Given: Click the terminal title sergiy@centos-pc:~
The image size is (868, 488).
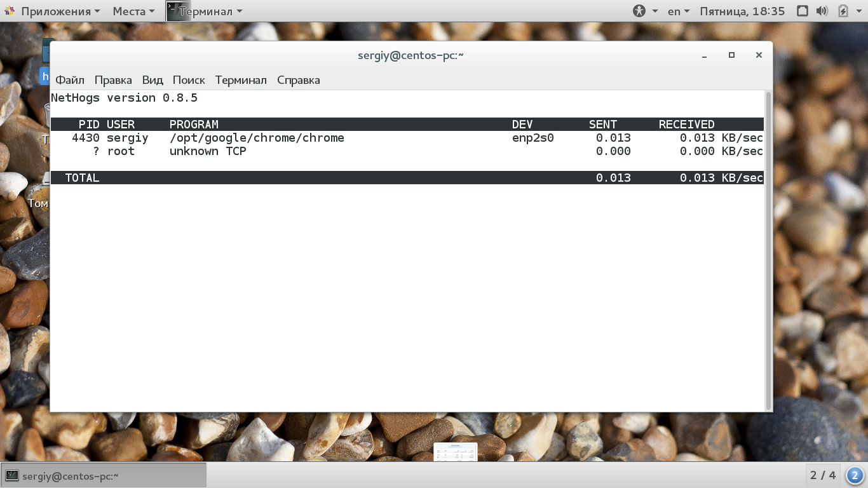Looking at the screenshot, I should pyautogui.click(x=411, y=55).
